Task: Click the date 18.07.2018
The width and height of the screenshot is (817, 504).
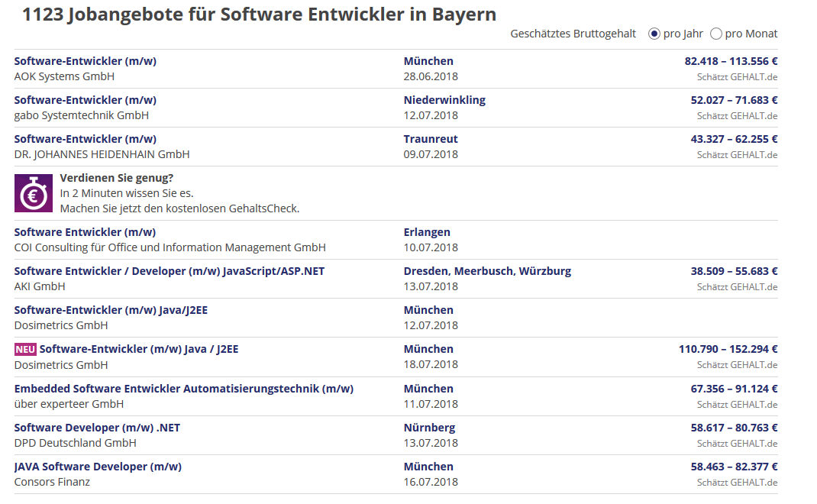Action: tap(431, 365)
